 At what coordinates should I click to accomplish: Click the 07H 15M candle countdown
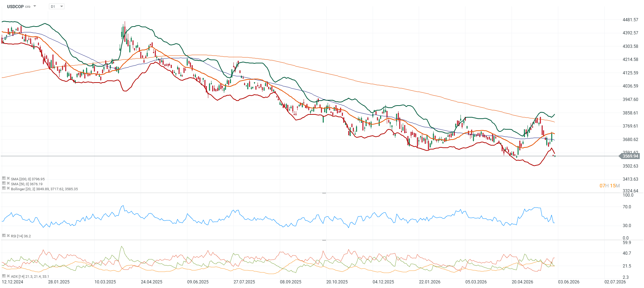point(610,186)
